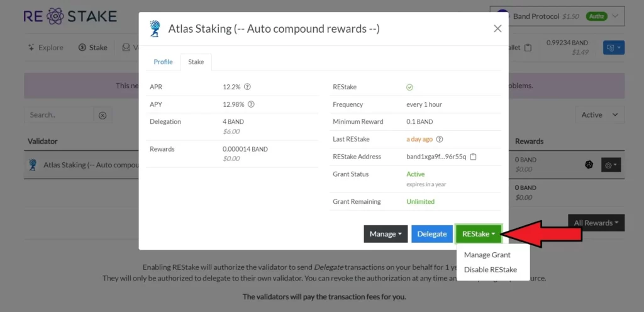The height and width of the screenshot is (312, 644).
Task: Click the Atlas Staking logo in dialog title
Action: click(155, 29)
